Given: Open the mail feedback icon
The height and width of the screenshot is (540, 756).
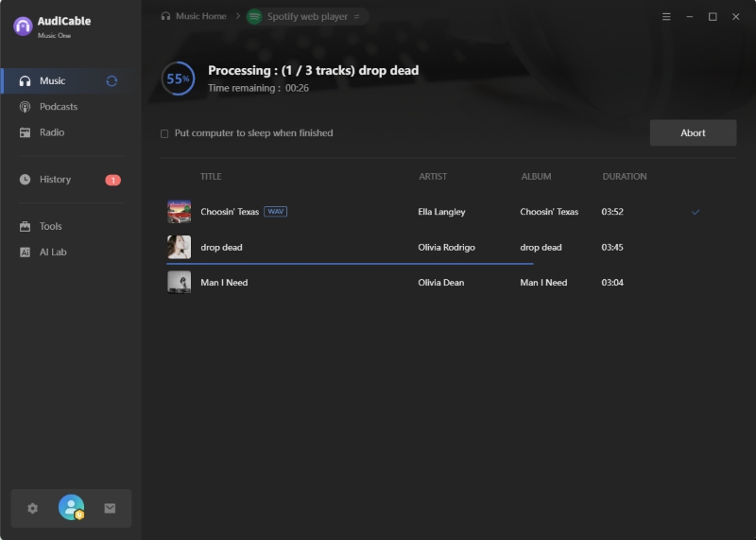Looking at the screenshot, I should pyautogui.click(x=110, y=508).
